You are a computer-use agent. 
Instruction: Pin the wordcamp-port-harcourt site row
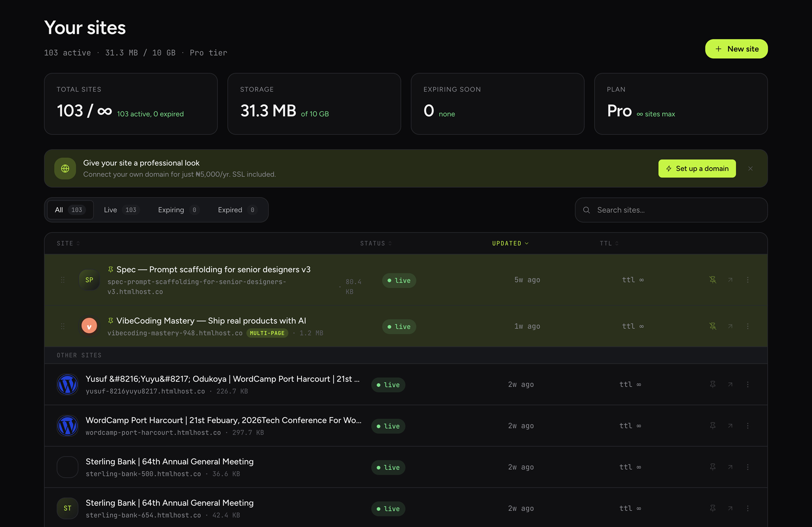coord(713,426)
